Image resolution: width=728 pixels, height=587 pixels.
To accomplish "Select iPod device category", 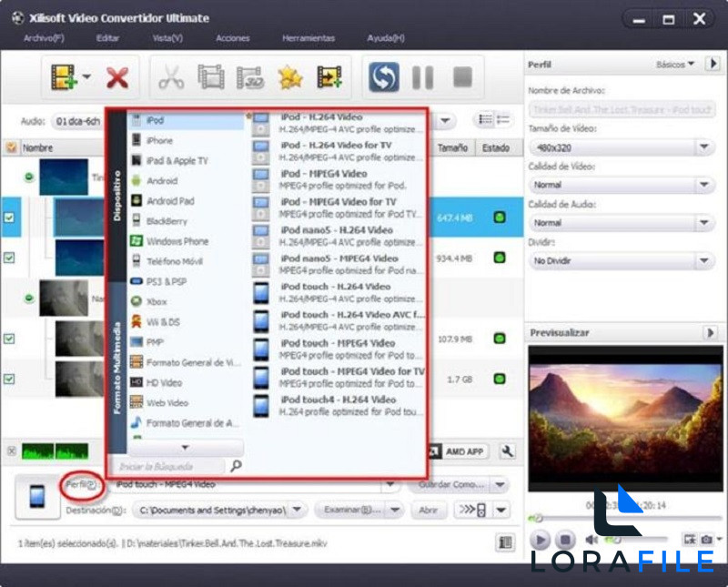I will pos(186,120).
